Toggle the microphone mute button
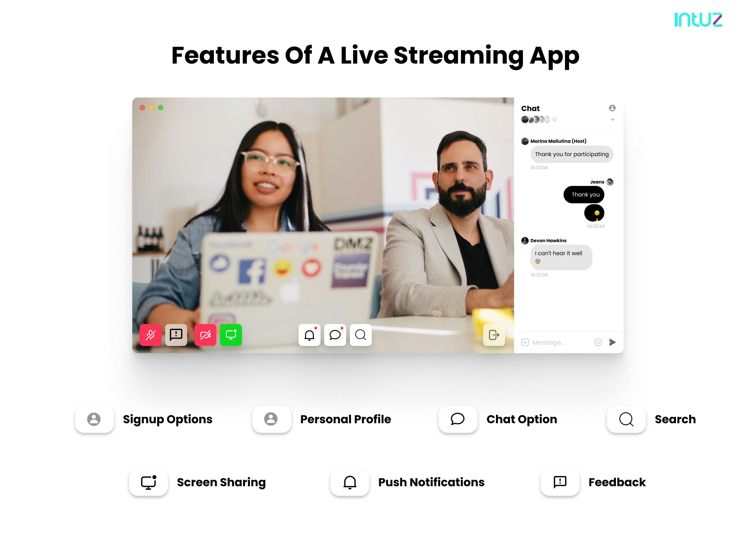756x536 pixels. [151, 334]
